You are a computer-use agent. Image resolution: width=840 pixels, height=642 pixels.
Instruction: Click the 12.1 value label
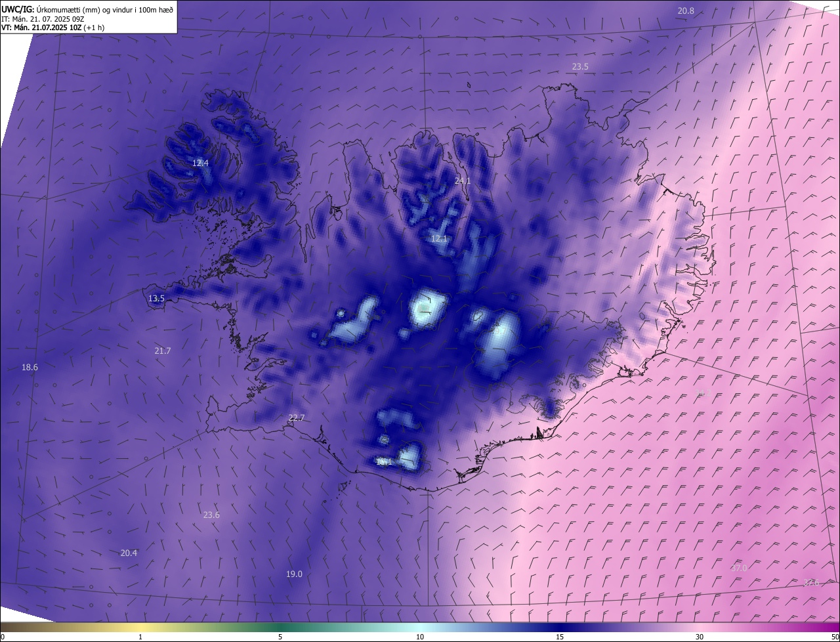pos(439,239)
